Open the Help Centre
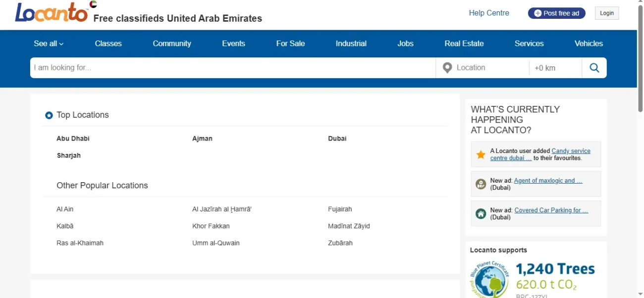The width and height of the screenshot is (644, 298). pos(489,13)
